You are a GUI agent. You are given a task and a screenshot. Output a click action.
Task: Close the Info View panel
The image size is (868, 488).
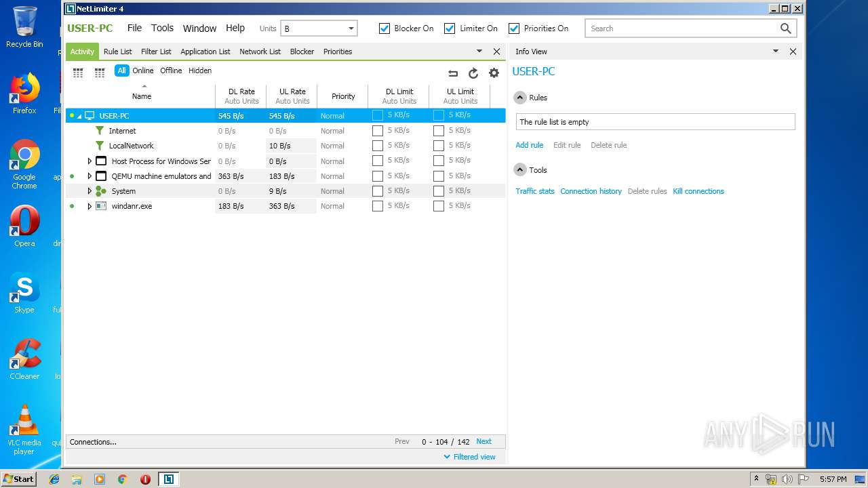pos(793,52)
